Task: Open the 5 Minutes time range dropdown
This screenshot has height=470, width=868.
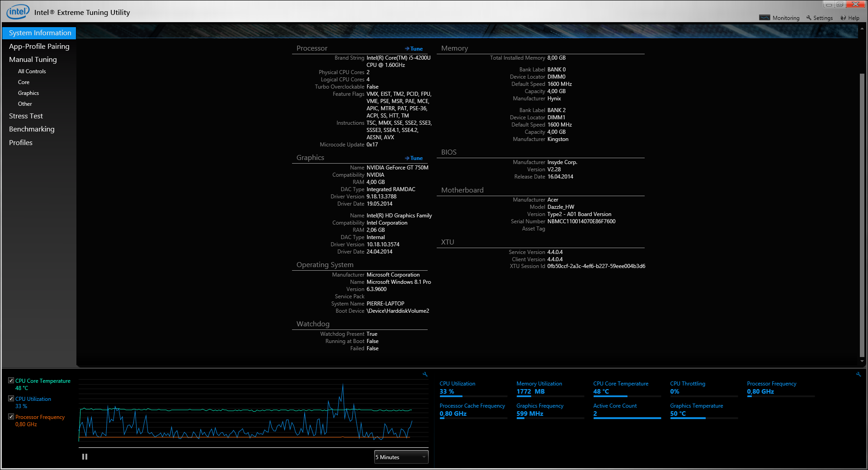Action: pos(401,457)
